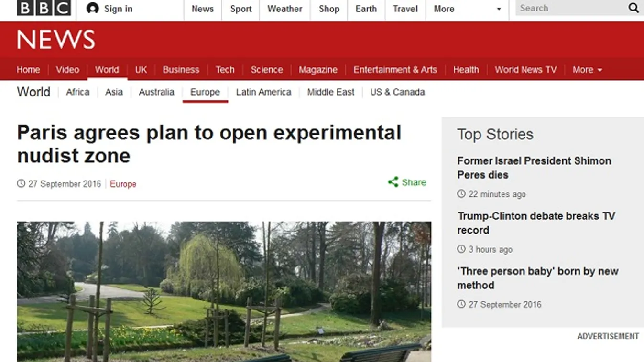Click the Sign in link
This screenshot has width=644, height=362.
pyautogui.click(x=118, y=9)
